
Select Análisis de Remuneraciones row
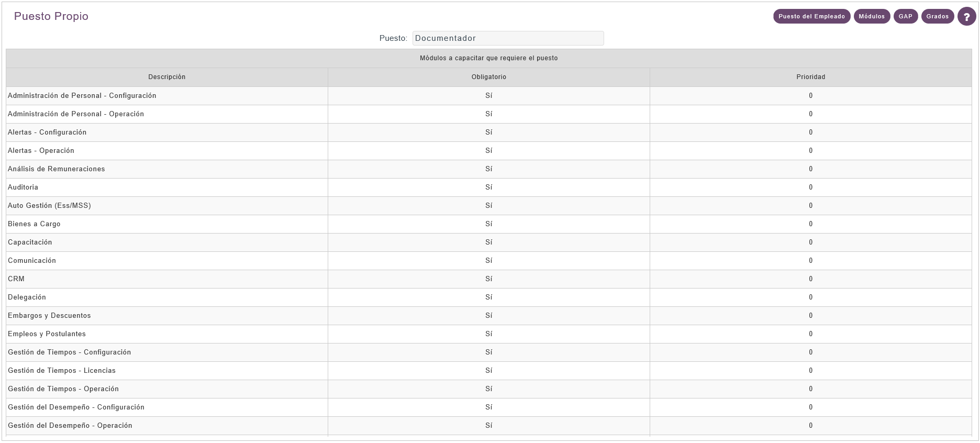[489, 169]
